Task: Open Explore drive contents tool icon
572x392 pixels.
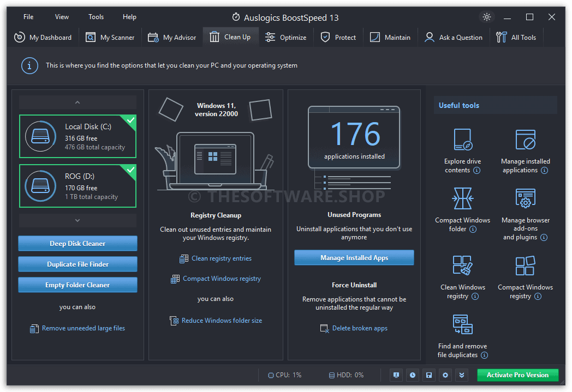Action: click(462, 140)
